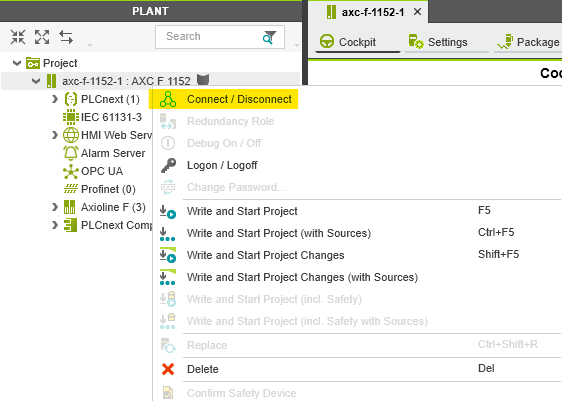
Task: Collapse the axc-f-1152-1 controller node
Action: tap(36, 81)
